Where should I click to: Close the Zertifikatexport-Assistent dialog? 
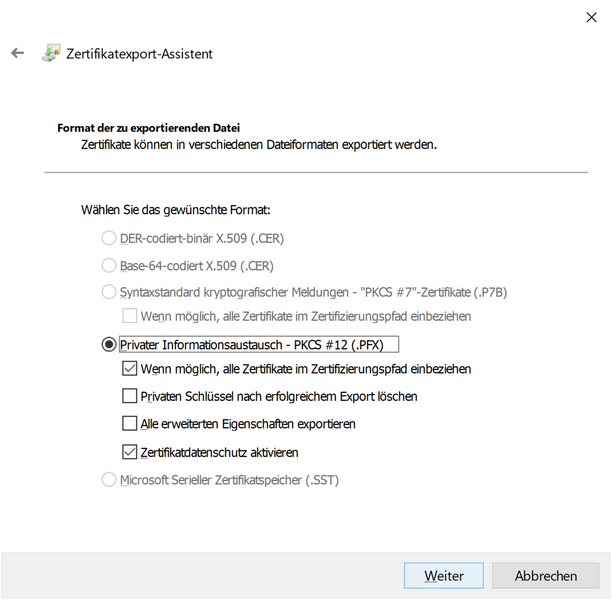[591, 17]
